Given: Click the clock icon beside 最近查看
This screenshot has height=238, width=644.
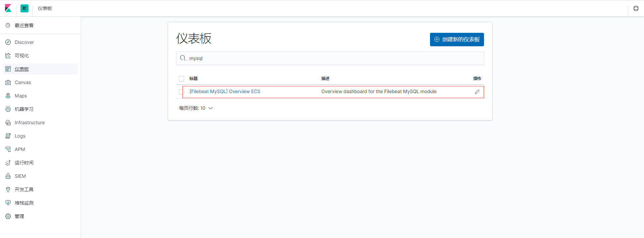Looking at the screenshot, I should coord(8,25).
